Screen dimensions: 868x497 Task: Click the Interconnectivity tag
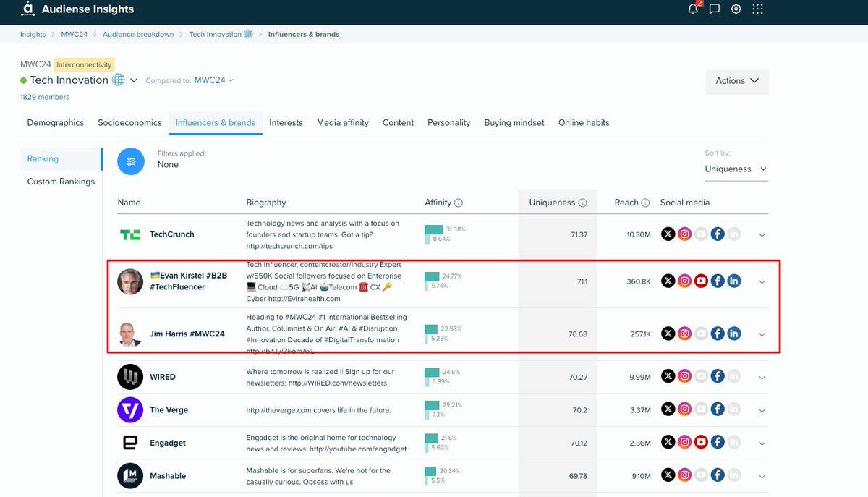[x=84, y=64]
